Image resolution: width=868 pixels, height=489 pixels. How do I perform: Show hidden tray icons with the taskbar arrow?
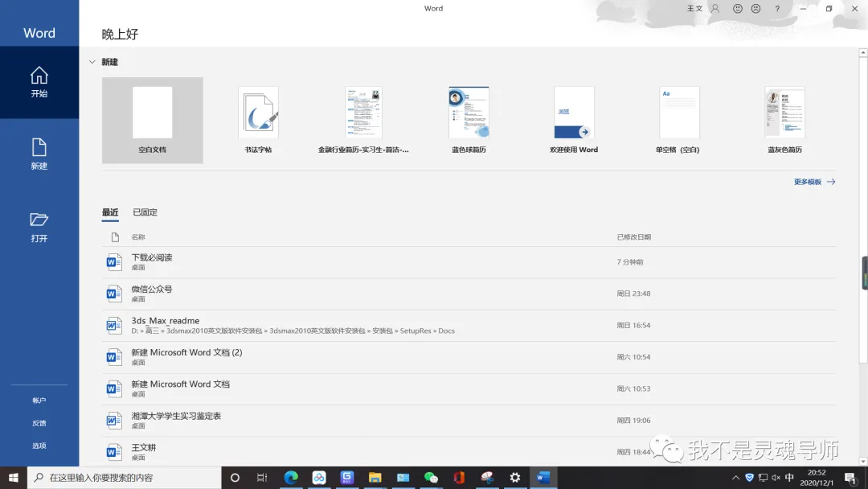[x=735, y=478]
